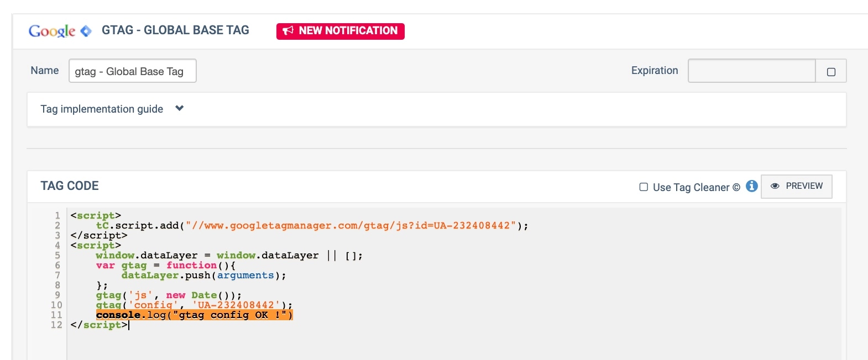This screenshot has height=360, width=868.
Task: Tick the Use Tag Cleaner checkbox
Action: pyautogui.click(x=644, y=187)
